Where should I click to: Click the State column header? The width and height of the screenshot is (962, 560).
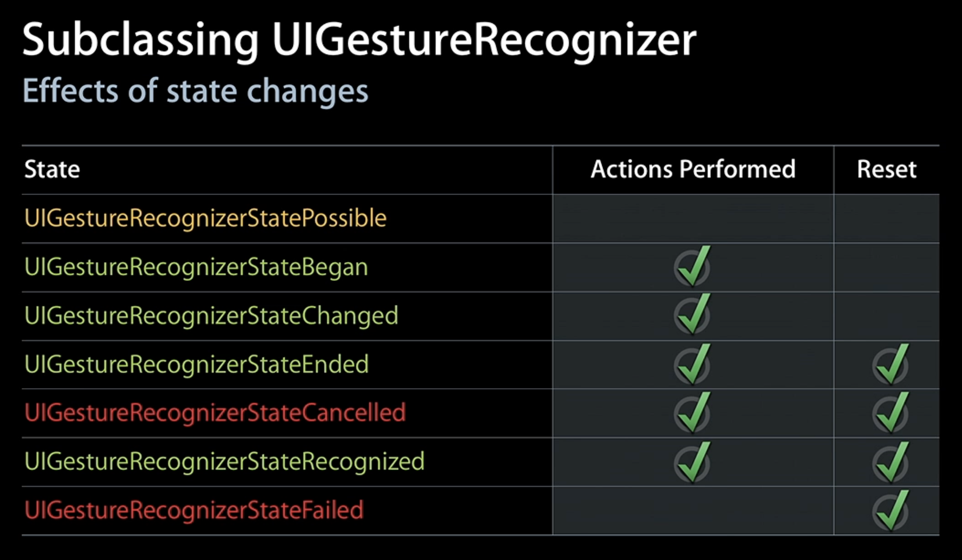click(52, 169)
